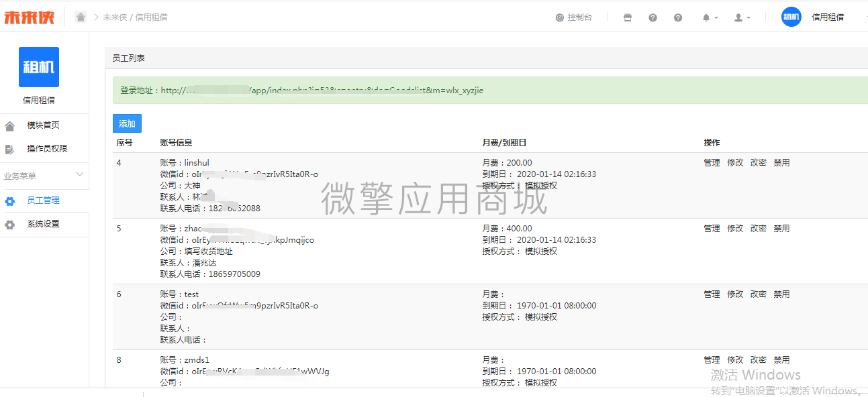868x397 pixels.
Task: Open 控制台 from the top navigation
Action: tap(574, 17)
